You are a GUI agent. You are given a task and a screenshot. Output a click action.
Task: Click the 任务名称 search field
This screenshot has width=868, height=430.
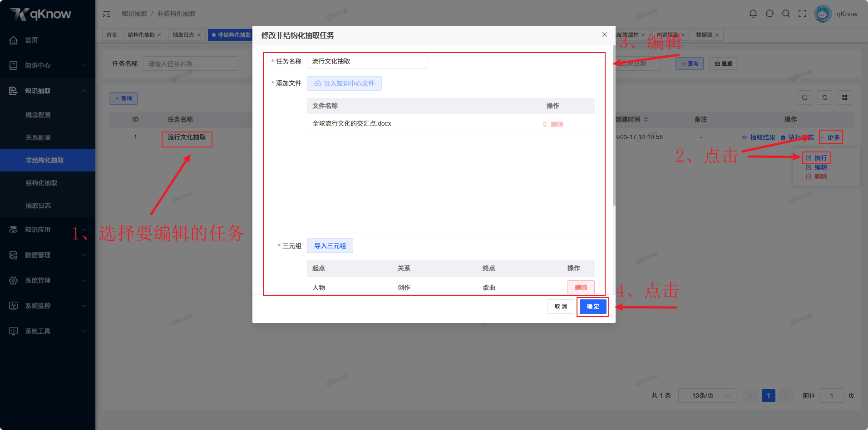coord(191,64)
